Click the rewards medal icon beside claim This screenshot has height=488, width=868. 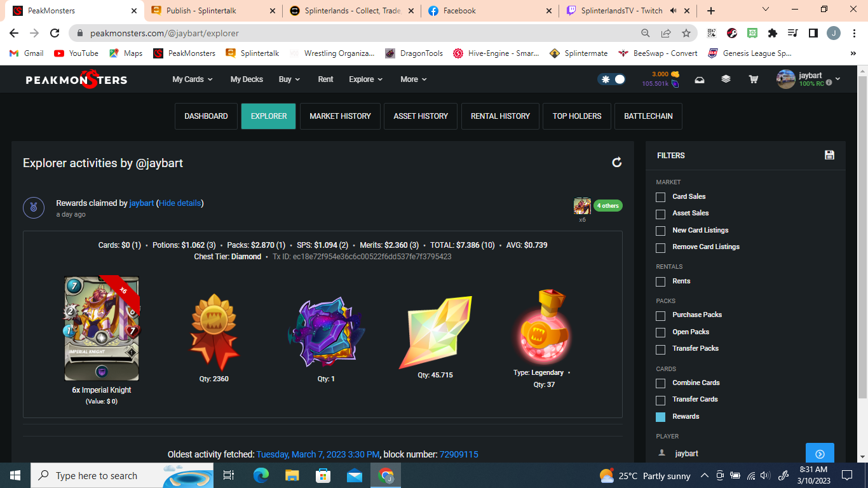[x=34, y=208]
